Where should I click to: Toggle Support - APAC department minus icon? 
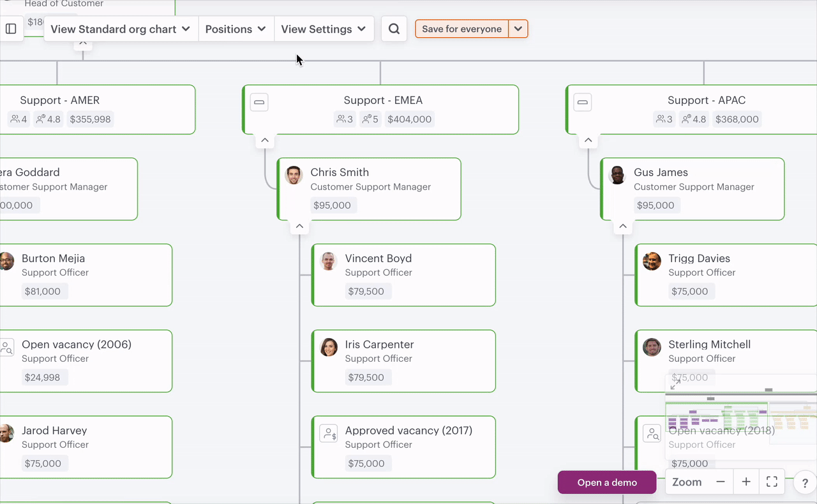(x=582, y=102)
